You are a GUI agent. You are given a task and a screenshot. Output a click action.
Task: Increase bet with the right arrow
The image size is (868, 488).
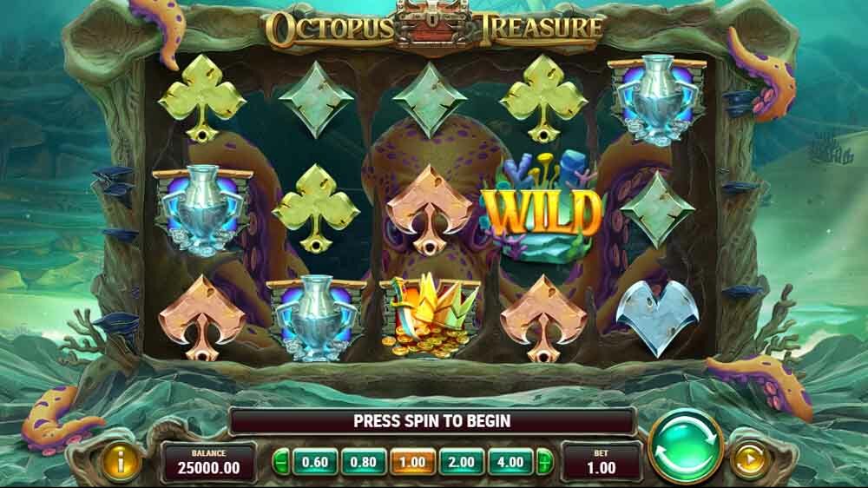pyautogui.click(x=545, y=461)
